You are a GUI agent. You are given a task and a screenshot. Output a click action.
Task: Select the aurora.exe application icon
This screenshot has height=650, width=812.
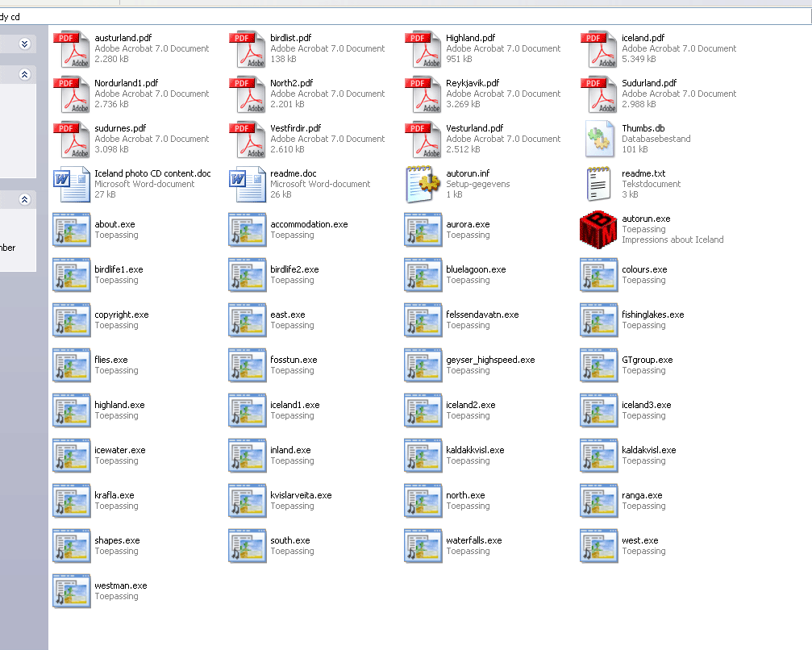(423, 230)
